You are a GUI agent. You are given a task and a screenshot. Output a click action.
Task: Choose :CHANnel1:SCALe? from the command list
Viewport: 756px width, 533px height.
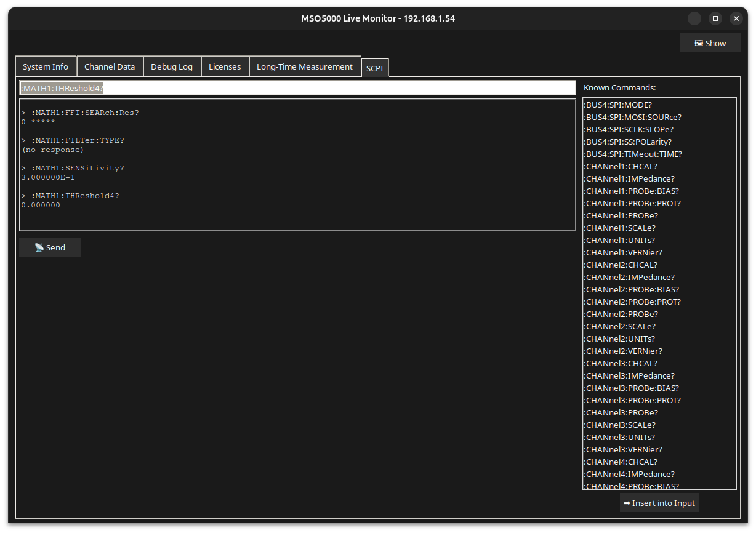621,228
